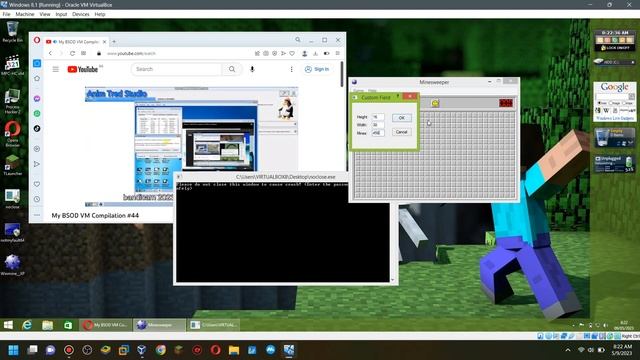Launch the MPC-HC media player desktop icon
The height and width of the screenshot is (360, 640).
point(12,65)
